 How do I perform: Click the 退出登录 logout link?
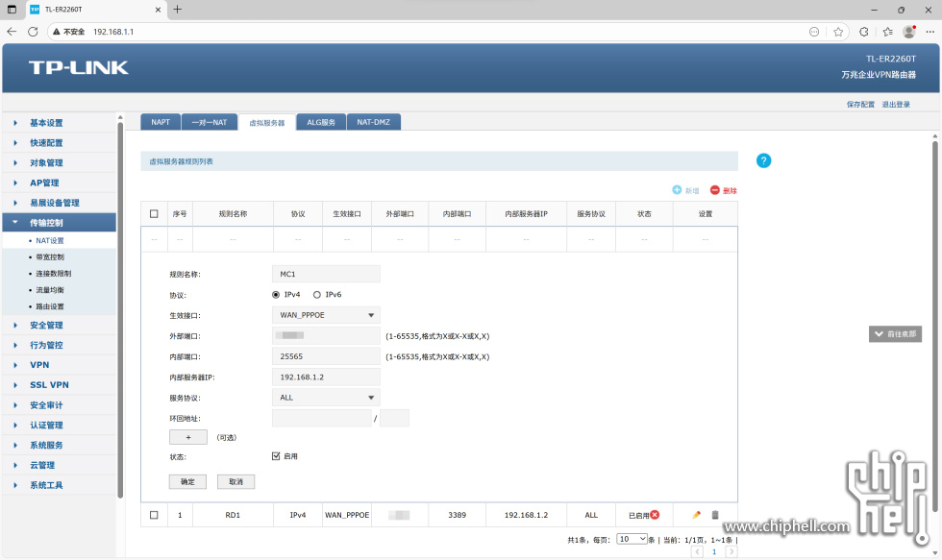point(896,104)
